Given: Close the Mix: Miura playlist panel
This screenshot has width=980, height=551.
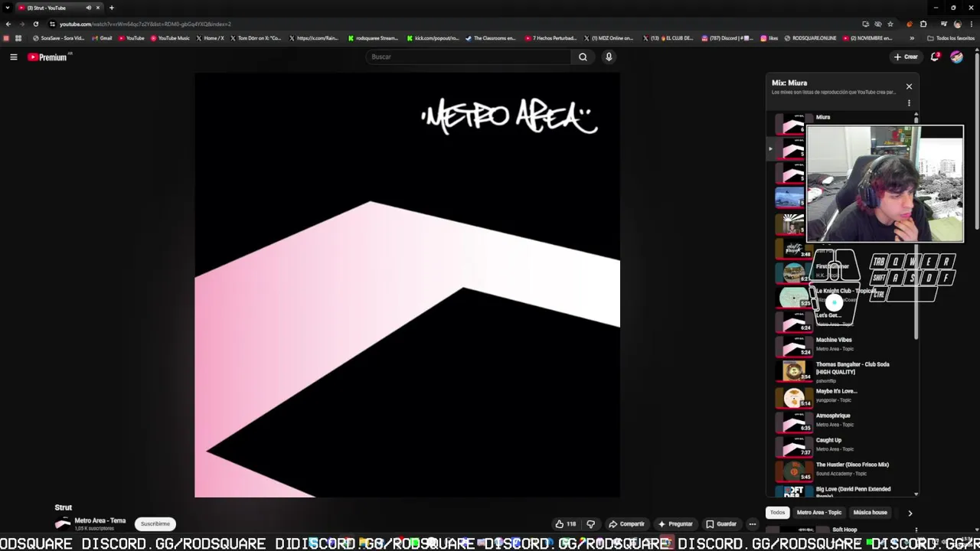Looking at the screenshot, I should pyautogui.click(x=909, y=86).
